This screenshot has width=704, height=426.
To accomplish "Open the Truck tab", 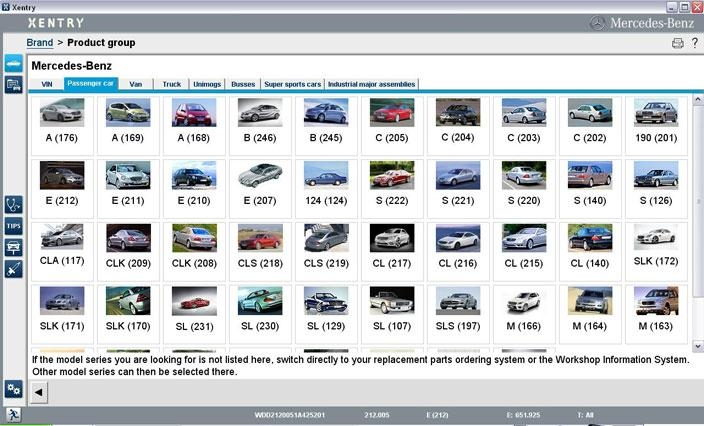I will coord(172,84).
